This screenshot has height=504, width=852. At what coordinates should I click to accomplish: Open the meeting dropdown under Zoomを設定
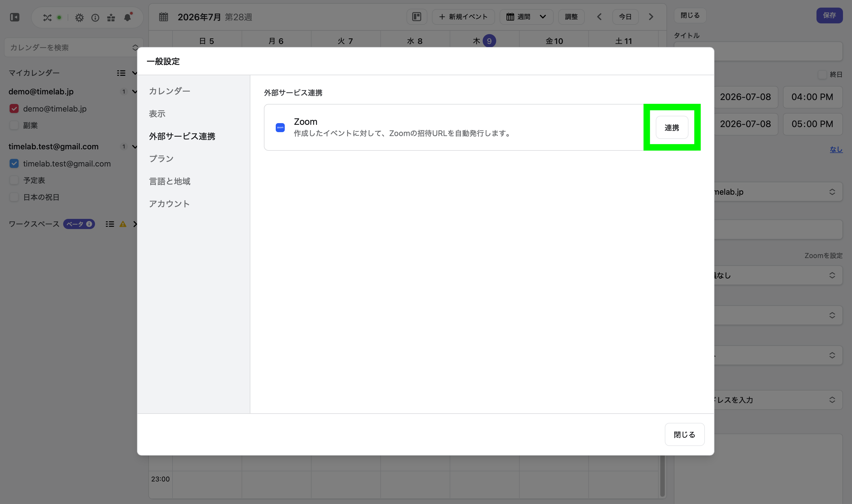click(x=778, y=276)
